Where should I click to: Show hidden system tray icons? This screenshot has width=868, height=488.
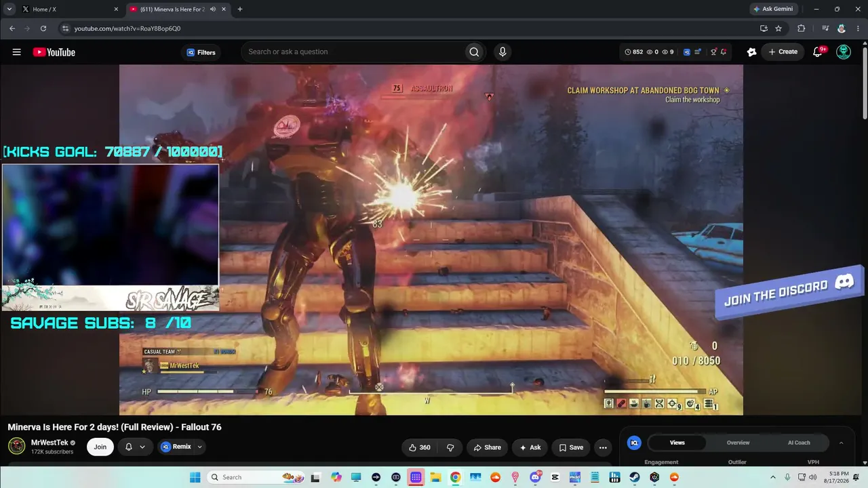pyautogui.click(x=773, y=477)
